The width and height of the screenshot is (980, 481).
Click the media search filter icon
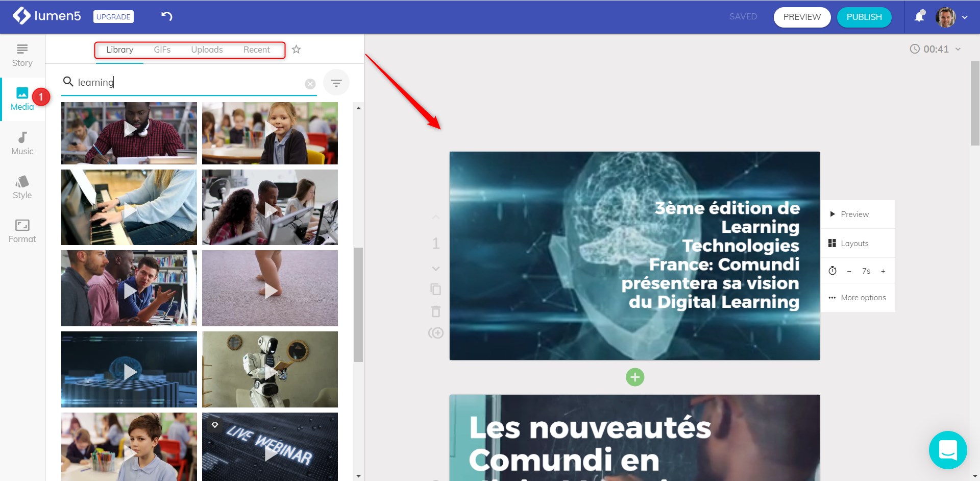pos(336,83)
